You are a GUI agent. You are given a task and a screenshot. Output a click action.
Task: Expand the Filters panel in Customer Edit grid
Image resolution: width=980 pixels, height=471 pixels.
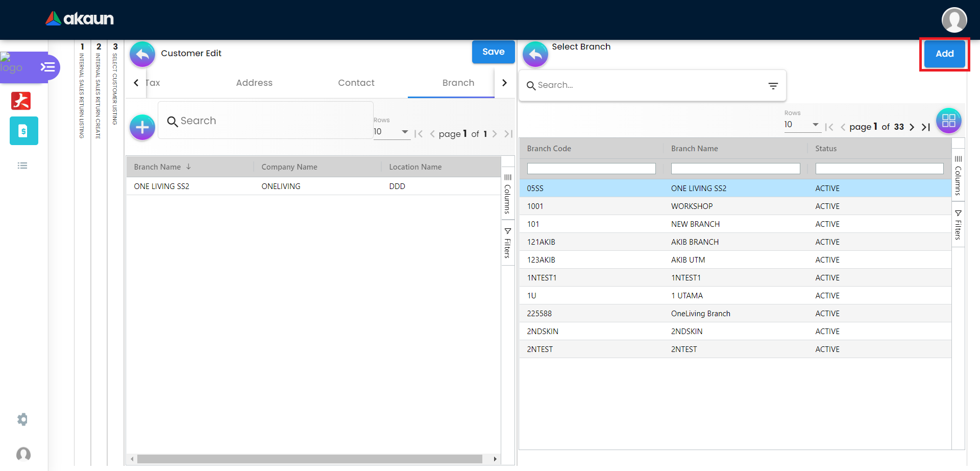tap(507, 243)
